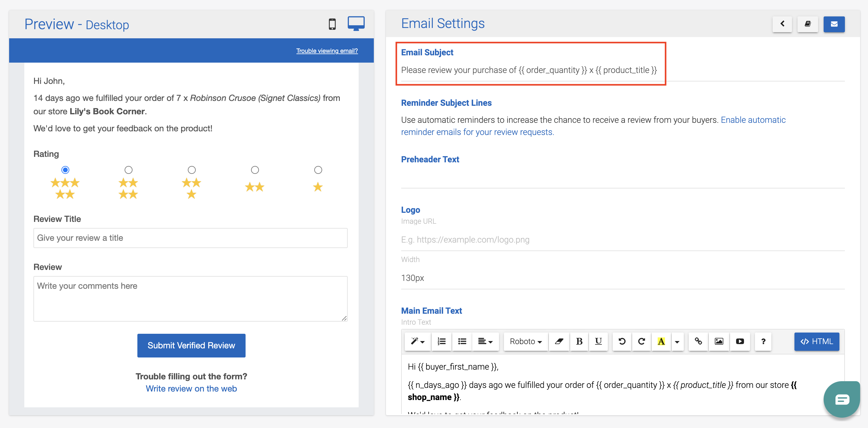Select the three-star rating option
Screen dimensions: 868x428
tap(191, 170)
